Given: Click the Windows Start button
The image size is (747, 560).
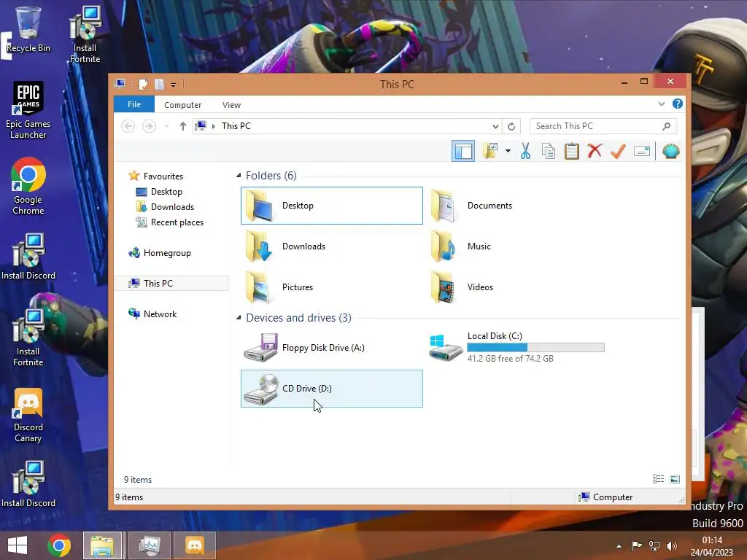Looking at the screenshot, I should click(18, 545).
